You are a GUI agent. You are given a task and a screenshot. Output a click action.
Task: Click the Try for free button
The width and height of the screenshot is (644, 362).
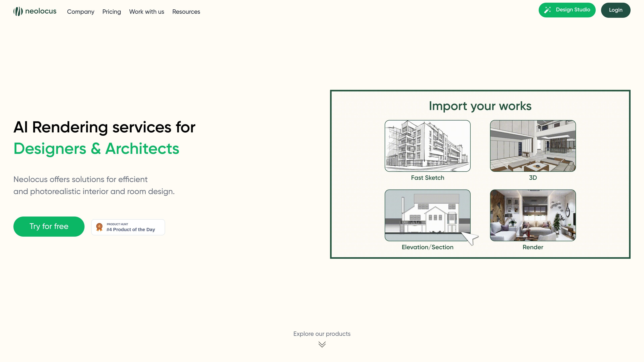click(x=49, y=226)
